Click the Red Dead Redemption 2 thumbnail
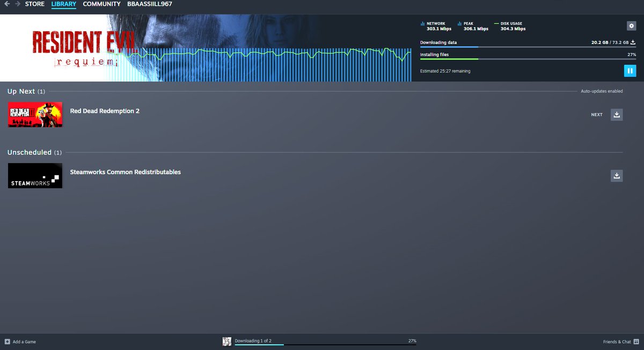Screen dimensions: 644x350 [x=35, y=115]
